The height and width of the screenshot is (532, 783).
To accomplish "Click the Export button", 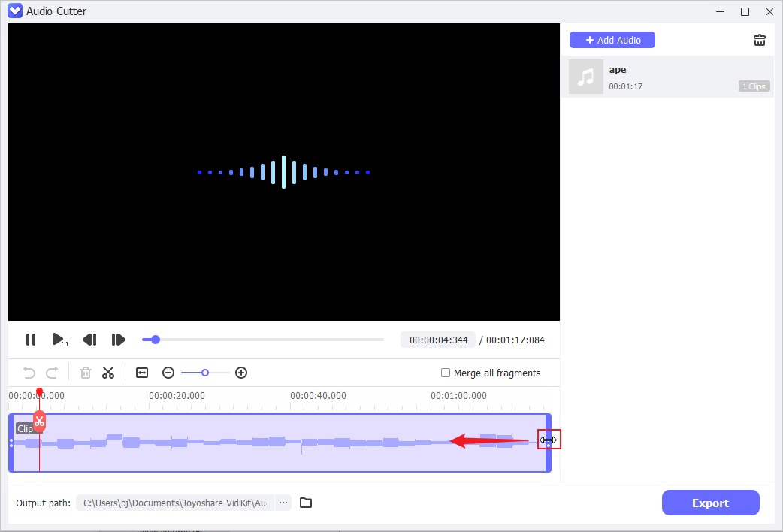I will (710, 503).
